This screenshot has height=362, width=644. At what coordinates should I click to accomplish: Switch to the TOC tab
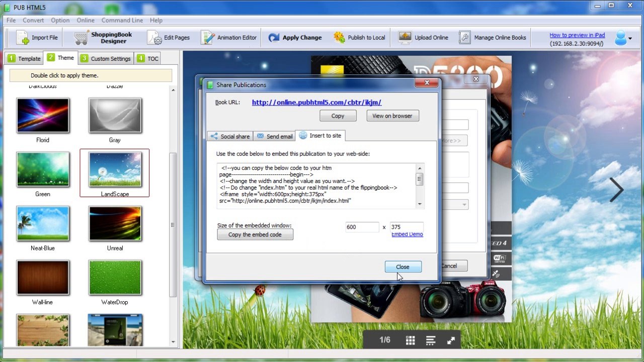click(x=147, y=58)
